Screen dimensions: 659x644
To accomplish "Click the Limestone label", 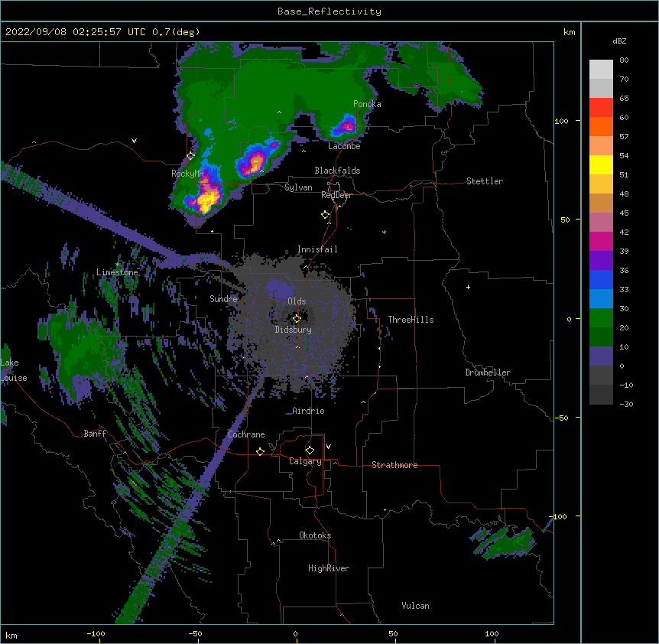I will [x=117, y=272].
